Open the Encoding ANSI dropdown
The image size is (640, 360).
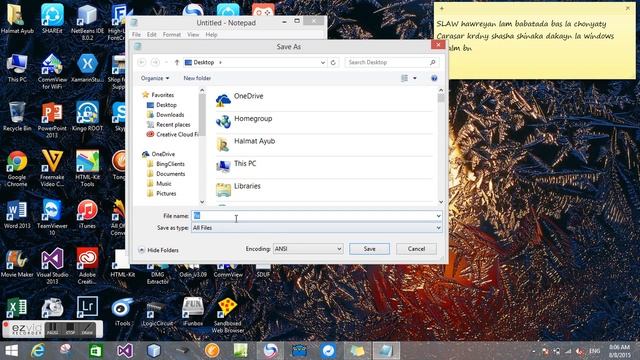(x=308, y=249)
